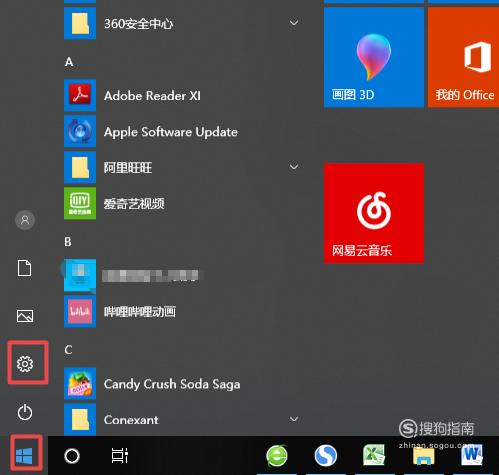
Task: Select the '爱奇艺视频' label
Action: tap(134, 203)
